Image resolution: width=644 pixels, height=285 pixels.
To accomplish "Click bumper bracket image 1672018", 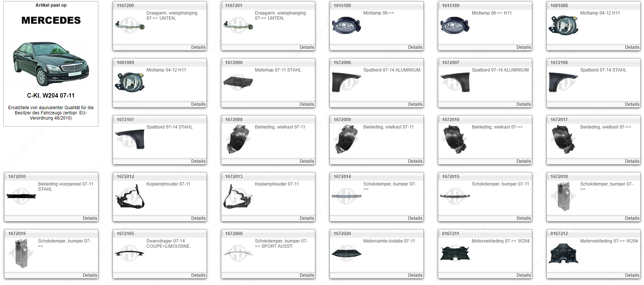I will pyautogui.click(x=563, y=196).
